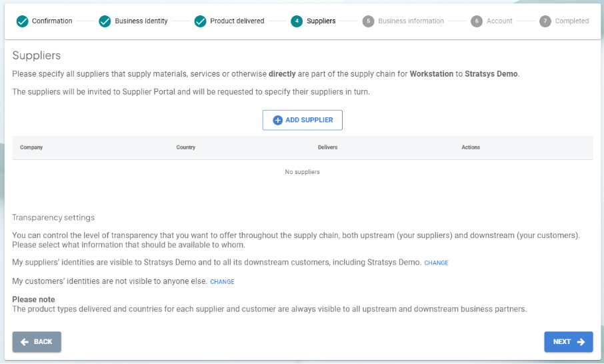
Task: Click the Product delivered checkmark icon
Action: click(200, 21)
